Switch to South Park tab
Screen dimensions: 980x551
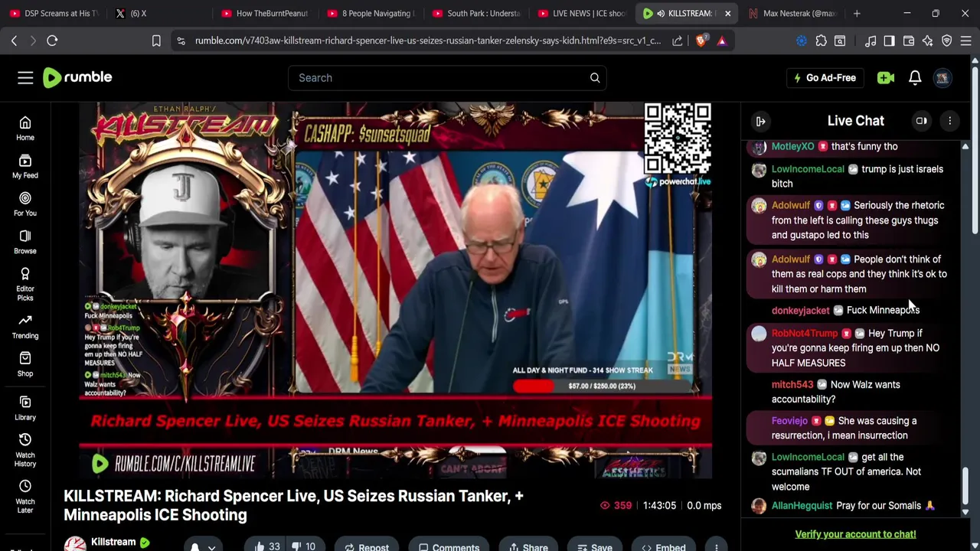click(476, 13)
